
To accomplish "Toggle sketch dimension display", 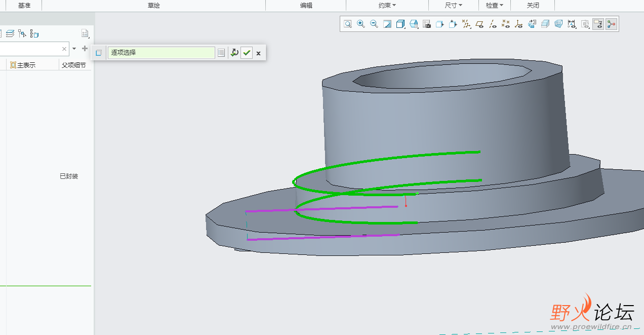I will pyautogui.click(x=572, y=24).
